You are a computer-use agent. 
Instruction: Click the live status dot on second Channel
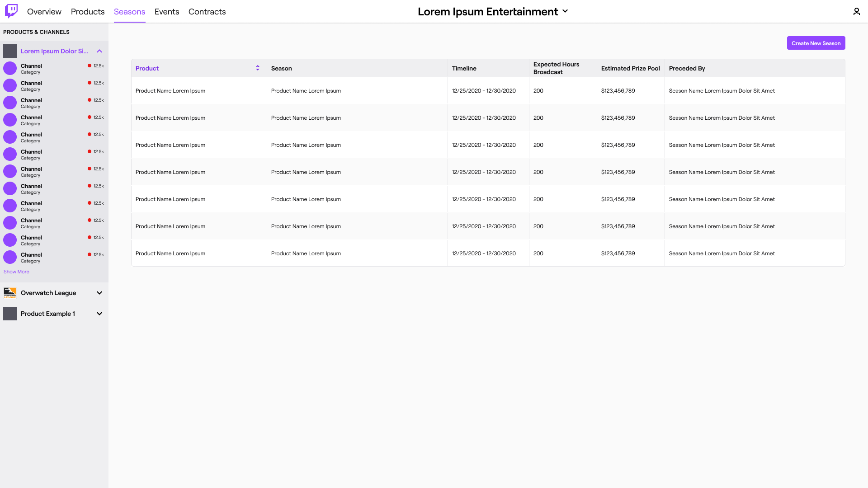tap(89, 83)
